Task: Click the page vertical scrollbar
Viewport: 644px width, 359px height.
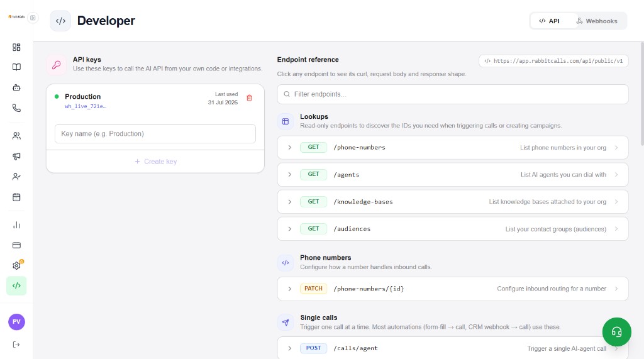Action: [x=642, y=93]
